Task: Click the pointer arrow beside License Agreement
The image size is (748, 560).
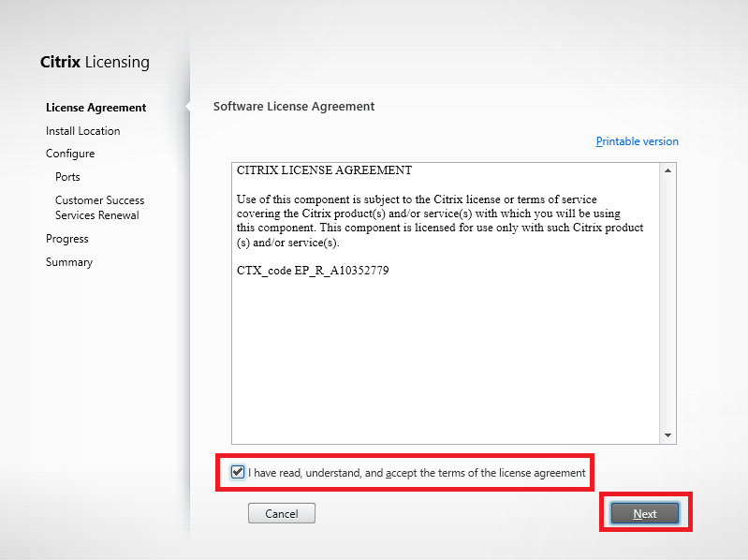Action: point(190,107)
